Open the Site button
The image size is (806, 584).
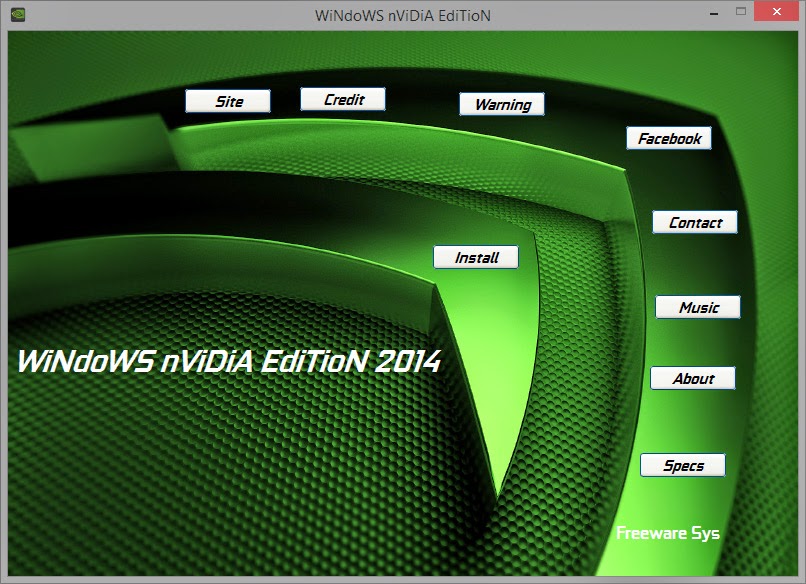coord(228,101)
